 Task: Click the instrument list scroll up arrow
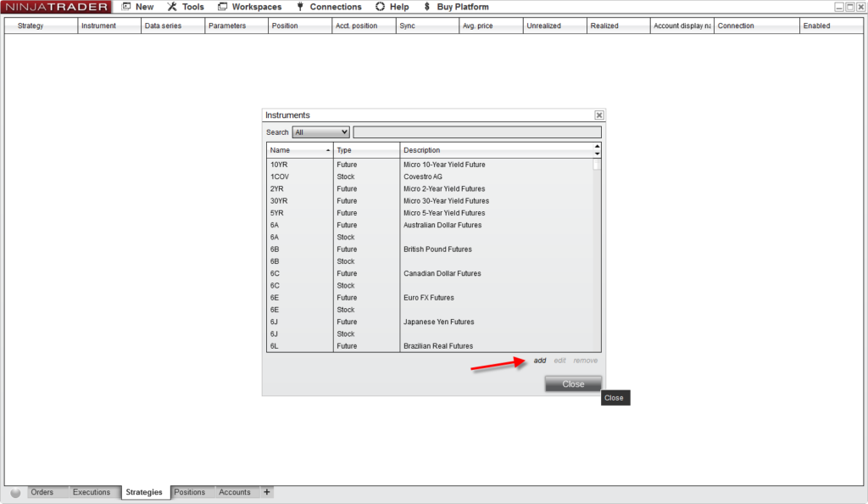click(x=597, y=147)
